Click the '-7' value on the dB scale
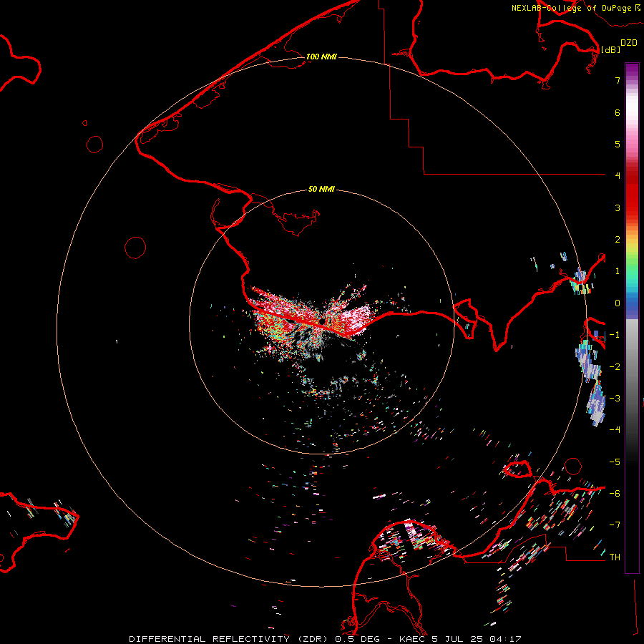The height and width of the screenshot is (644, 644). 615,525
